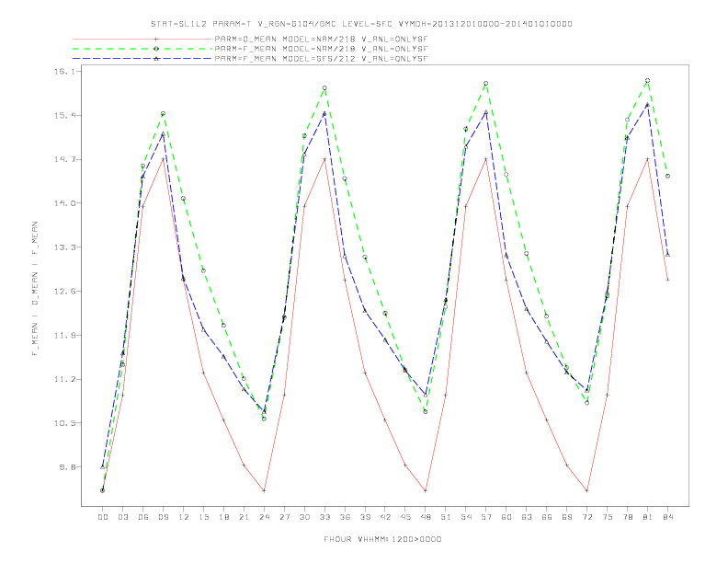This screenshot has width=728, height=563.
Task: Click y-axis tick label 11.2
Action: click(x=64, y=379)
